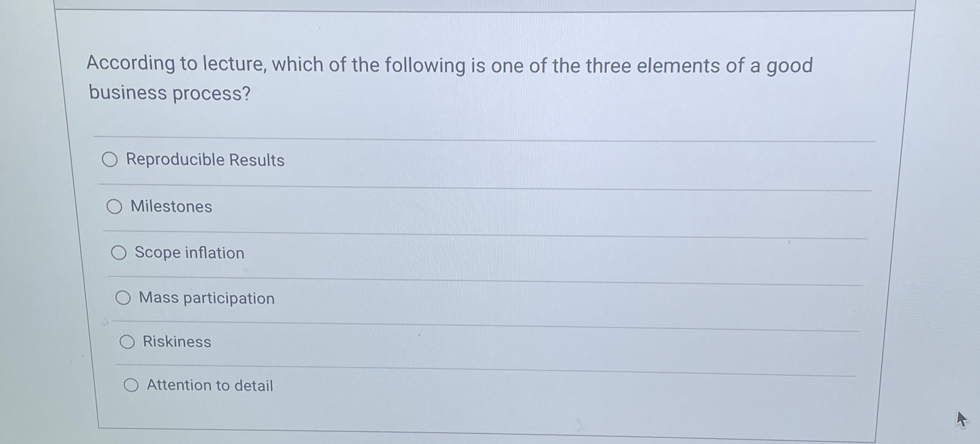Click the Milestones option text
980x444 pixels.
coord(171,207)
